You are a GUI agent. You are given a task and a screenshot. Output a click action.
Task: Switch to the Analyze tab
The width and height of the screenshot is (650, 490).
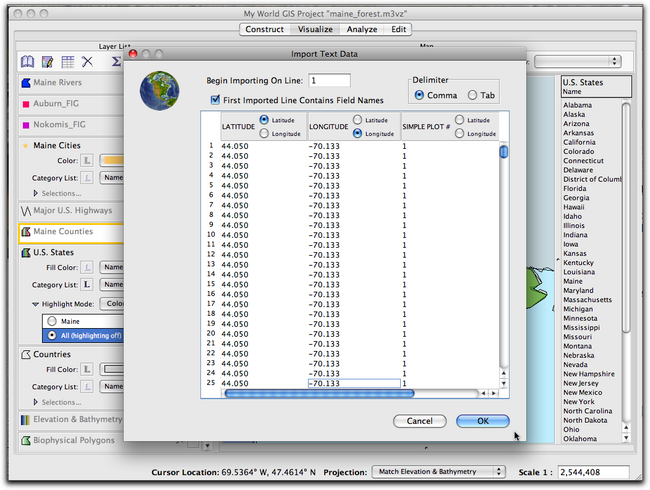click(361, 30)
